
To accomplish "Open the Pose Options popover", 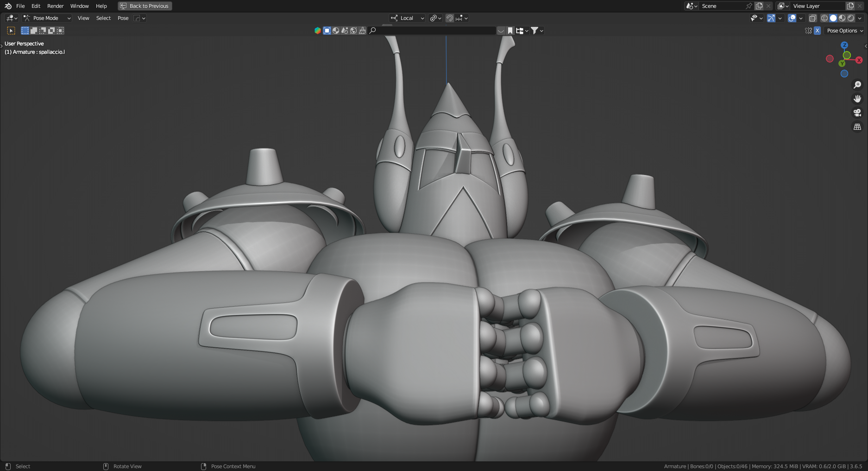I will click(x=845, y=31).
